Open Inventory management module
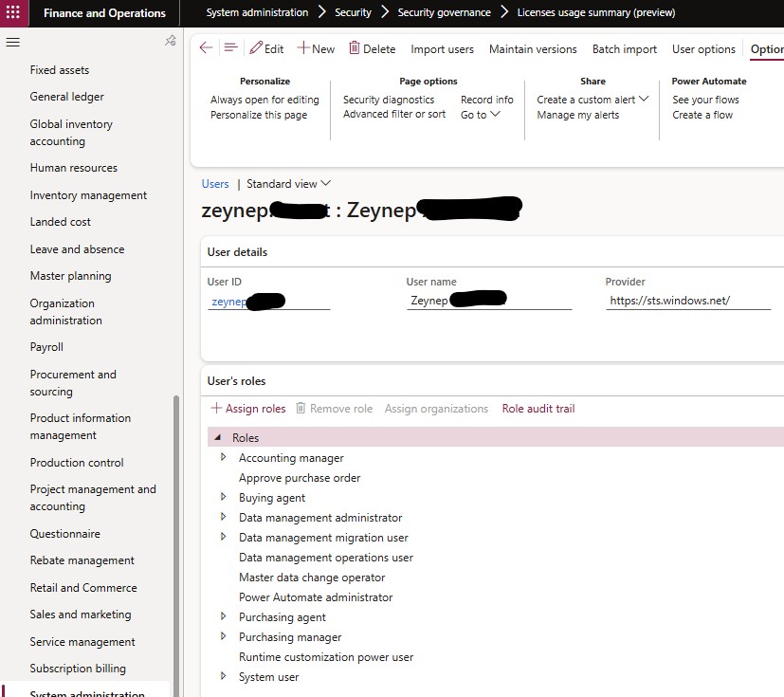The image size is (784, 697). [88, 195]
